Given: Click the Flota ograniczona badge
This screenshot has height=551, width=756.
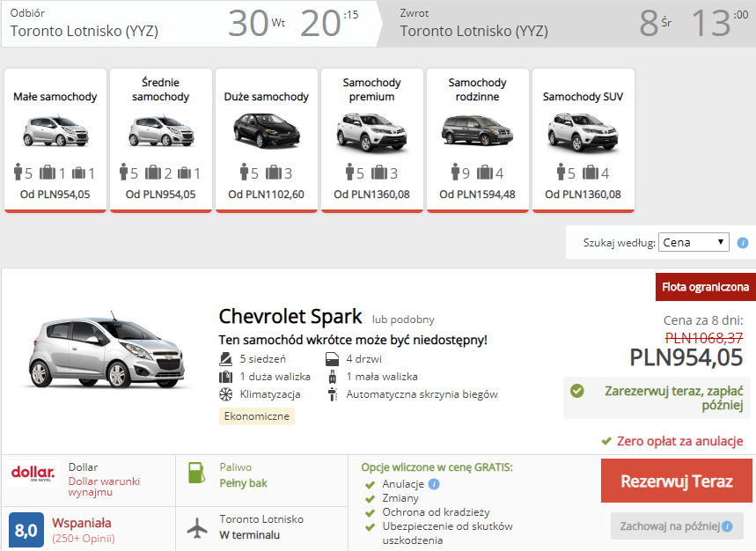Looking at the screenshot, I should pyautogui.click(x=705, y=287).
